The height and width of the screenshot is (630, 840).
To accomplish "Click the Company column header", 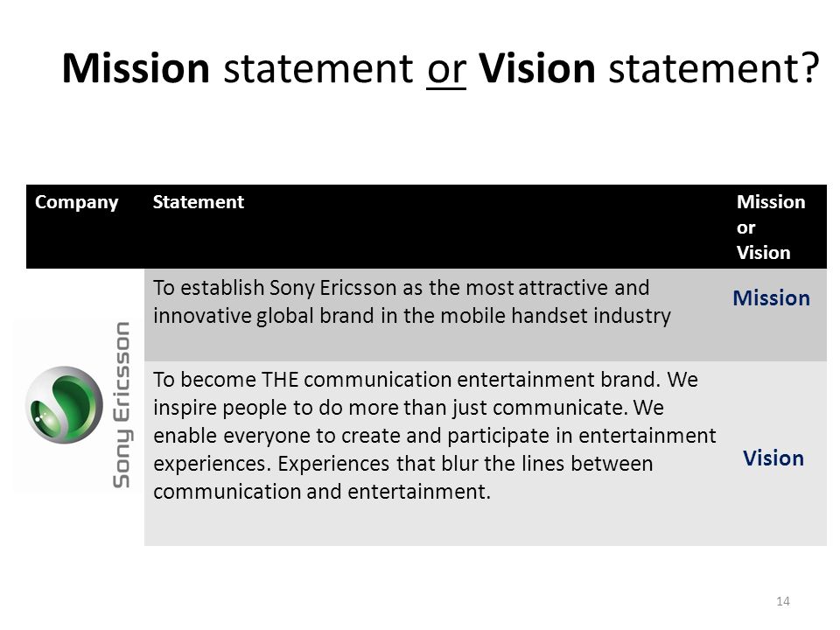I will (x=77, y=202).
